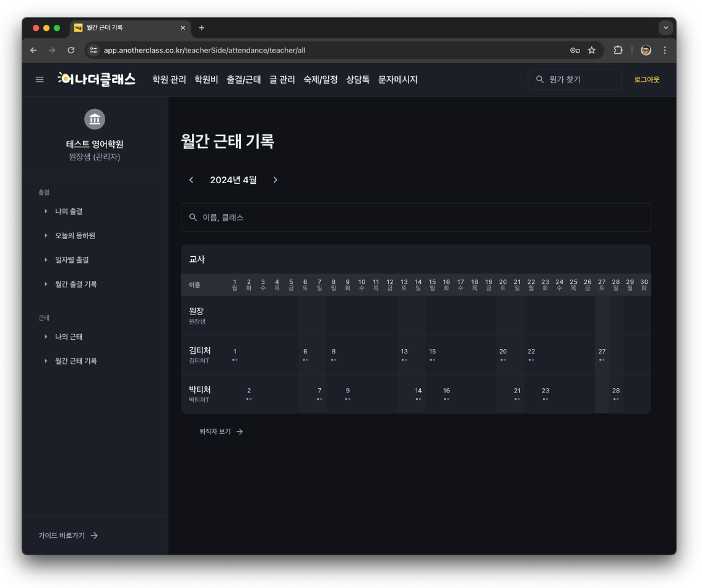Image resolution: width=702 pixels, height=588 pixels.
Task: Click 김티처's attendance on day 1
Action: (x=235, y=355)
